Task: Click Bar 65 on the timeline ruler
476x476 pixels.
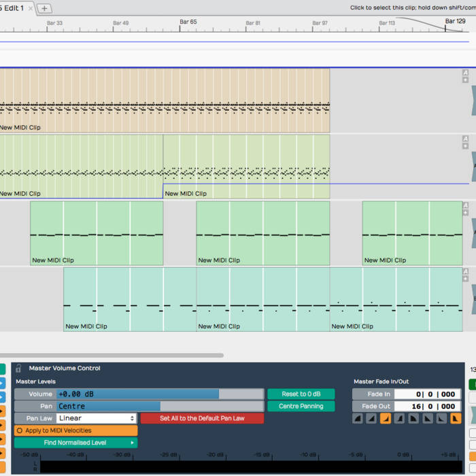Action: (188, 22)
